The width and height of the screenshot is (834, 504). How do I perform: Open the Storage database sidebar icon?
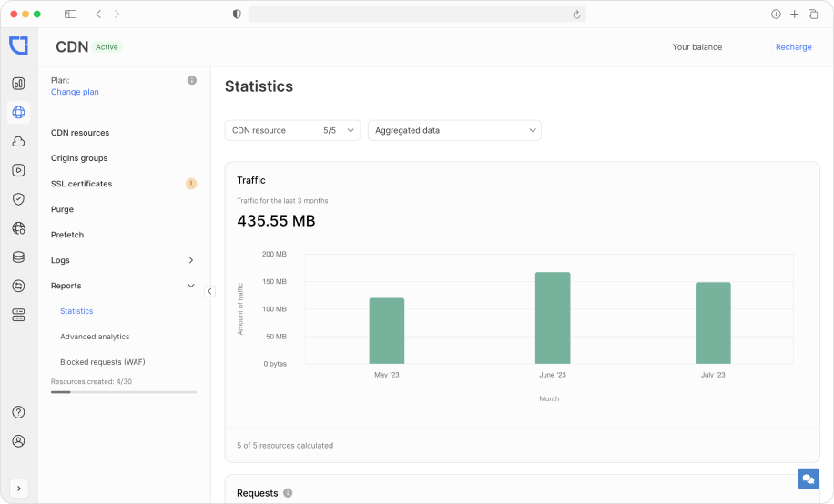[18, 257]
